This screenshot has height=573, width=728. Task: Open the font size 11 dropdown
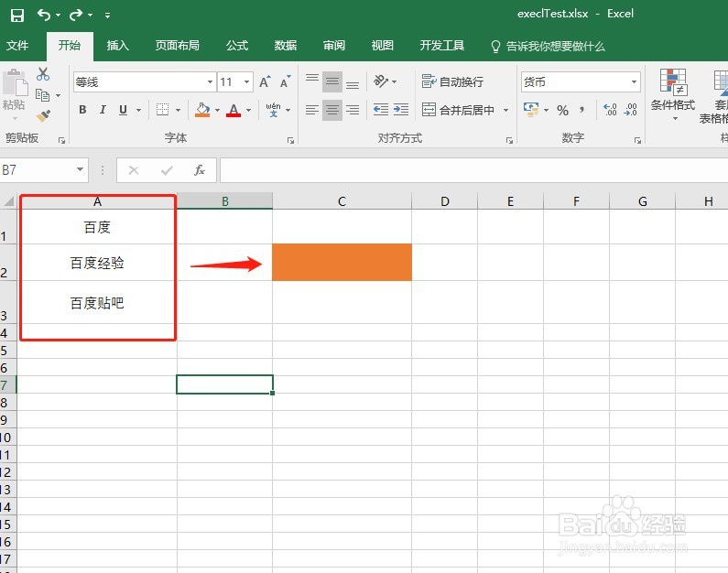coord(247,82)
